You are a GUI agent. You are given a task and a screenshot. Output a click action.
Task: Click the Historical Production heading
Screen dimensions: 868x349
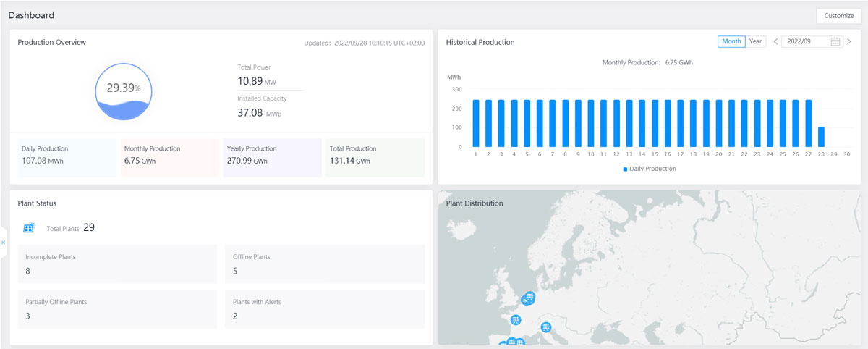pos(480,42)
